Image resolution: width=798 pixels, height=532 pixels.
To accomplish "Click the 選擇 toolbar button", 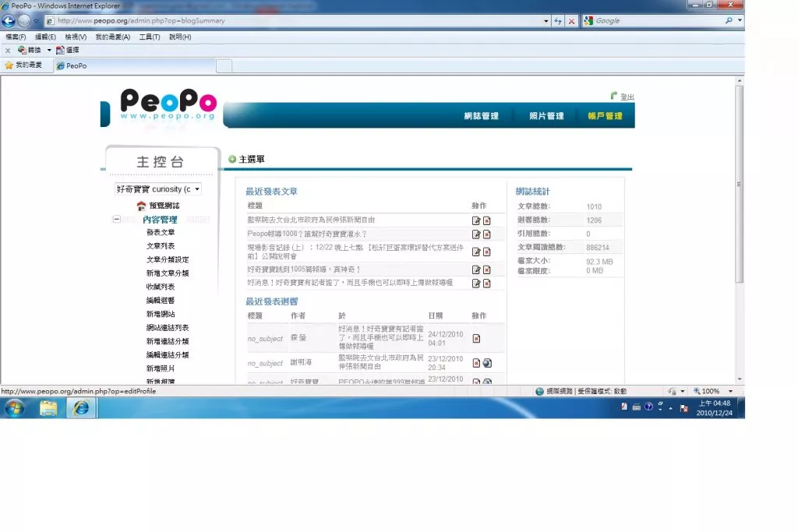I will (x=68, y=50).
